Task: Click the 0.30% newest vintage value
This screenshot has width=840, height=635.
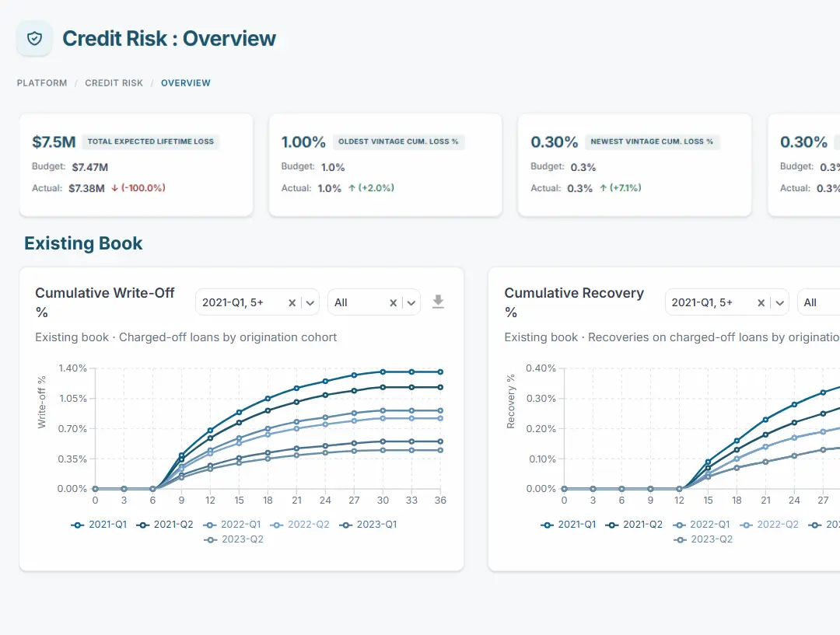Action: 554,142
